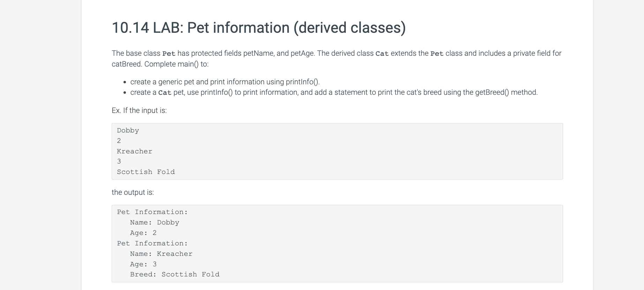Click the "Name: Dobby" output line
The height and width of the screenshot is (290, 644).
click(155, 222)
